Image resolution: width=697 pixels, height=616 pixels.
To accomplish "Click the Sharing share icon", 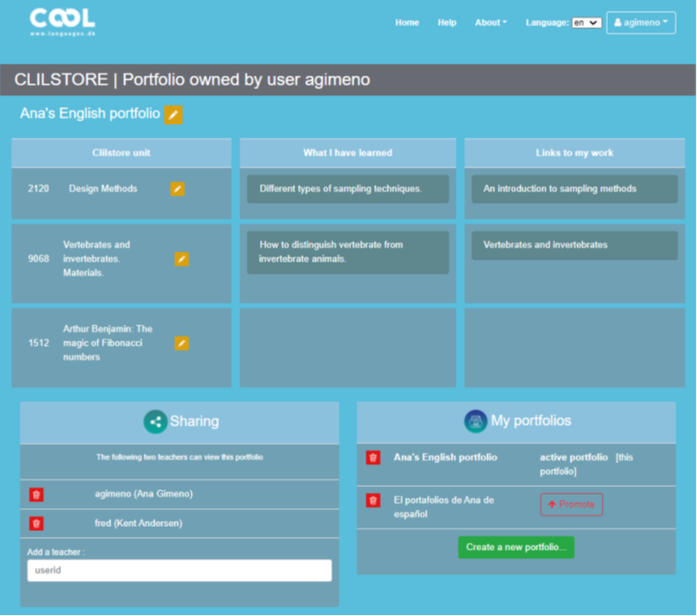I will (x=155, y=421).
